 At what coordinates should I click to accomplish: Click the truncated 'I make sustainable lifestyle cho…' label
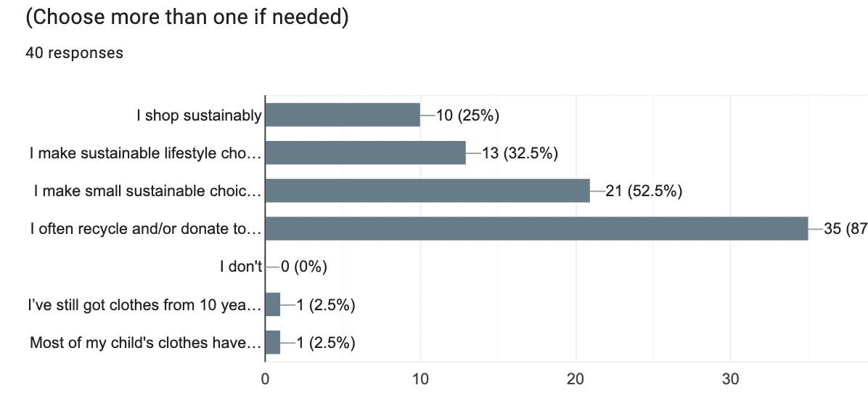coord(145,153)
